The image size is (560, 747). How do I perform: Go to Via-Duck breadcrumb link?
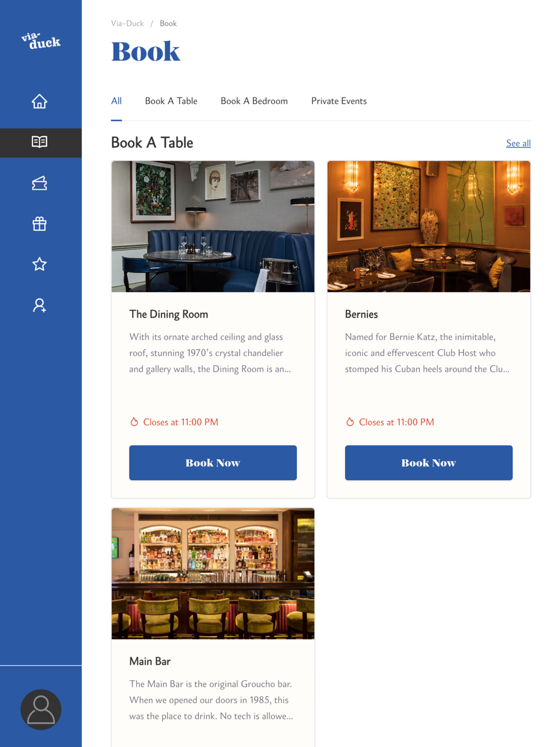click(127, 24)
